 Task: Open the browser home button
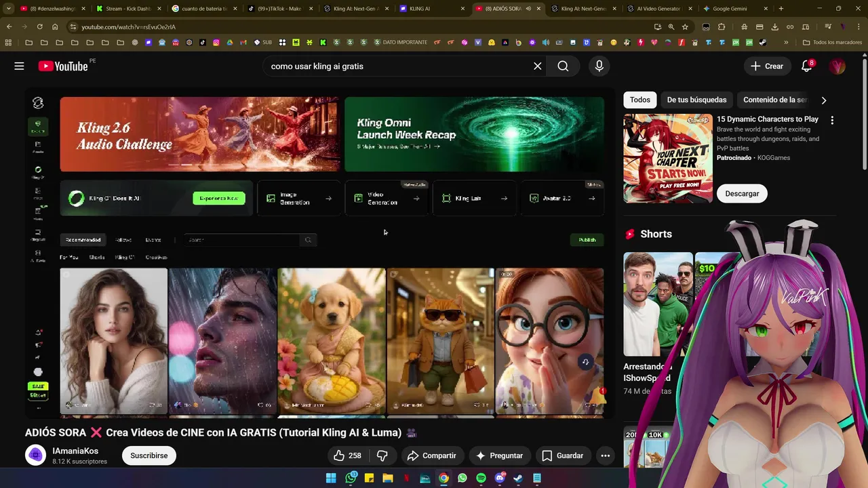pos(55,26)
